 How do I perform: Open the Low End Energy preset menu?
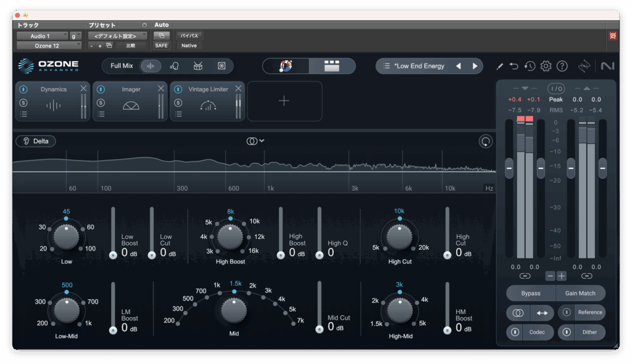[418, 66]
